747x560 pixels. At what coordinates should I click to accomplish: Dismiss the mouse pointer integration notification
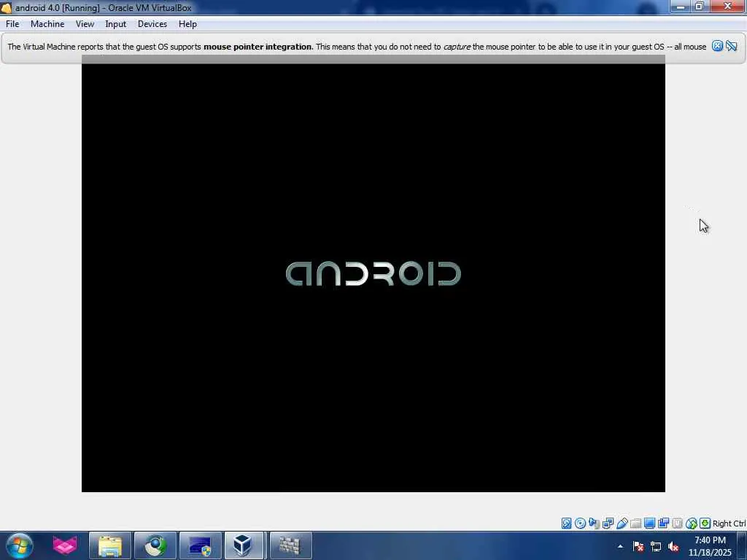(717, 46)
